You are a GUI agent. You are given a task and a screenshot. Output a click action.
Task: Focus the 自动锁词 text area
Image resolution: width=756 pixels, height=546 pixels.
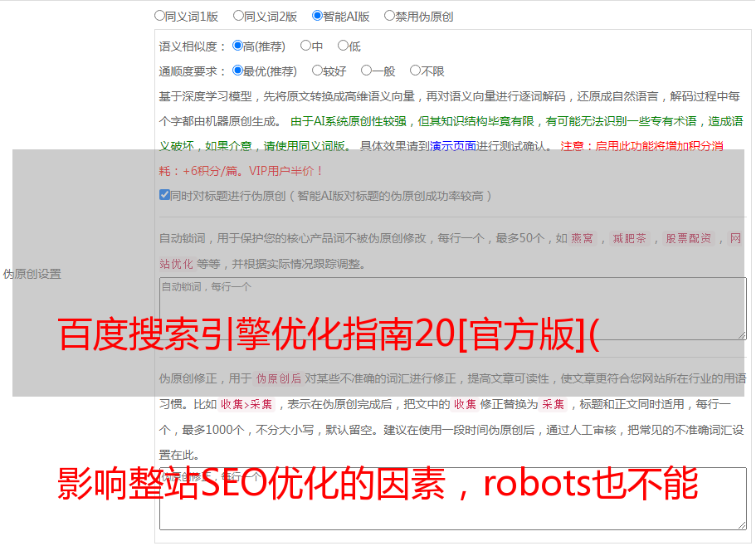[453, 309]
